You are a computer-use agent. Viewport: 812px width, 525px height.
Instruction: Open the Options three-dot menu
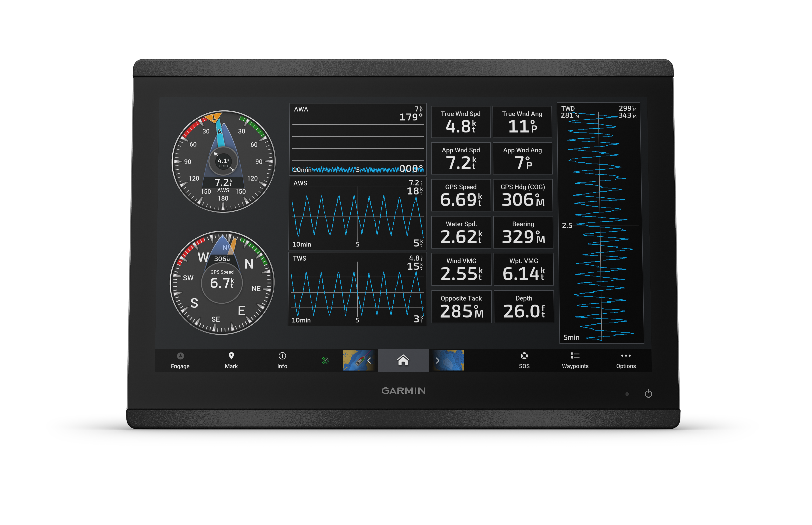click(626, 356)
